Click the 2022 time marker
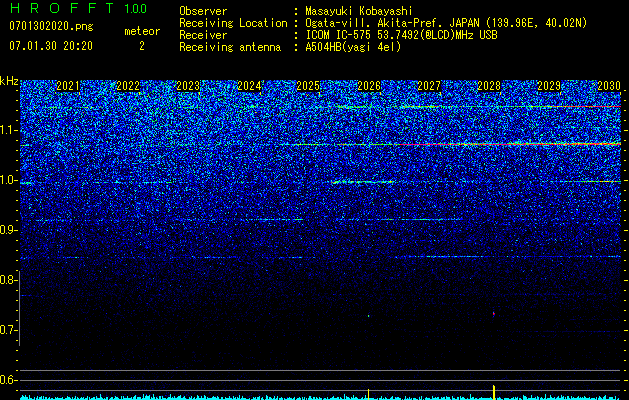The image size is (629, 400). pos(128,86)
